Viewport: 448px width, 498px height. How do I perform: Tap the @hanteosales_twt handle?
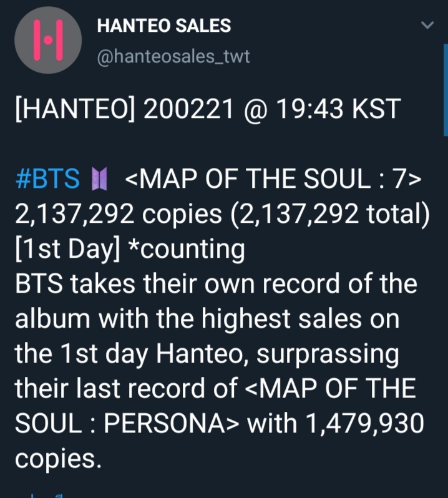tap(173, 57)
